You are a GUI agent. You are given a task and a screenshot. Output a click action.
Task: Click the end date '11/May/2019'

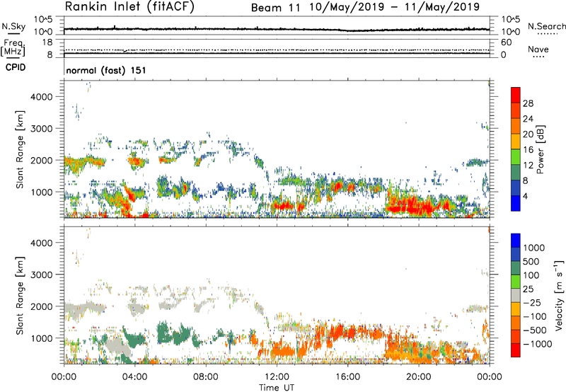441,7
